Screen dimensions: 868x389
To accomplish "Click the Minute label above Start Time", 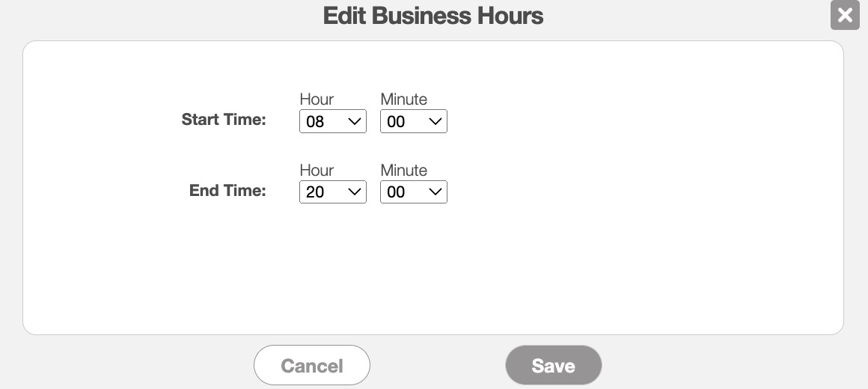I will [x=403, y=99].
